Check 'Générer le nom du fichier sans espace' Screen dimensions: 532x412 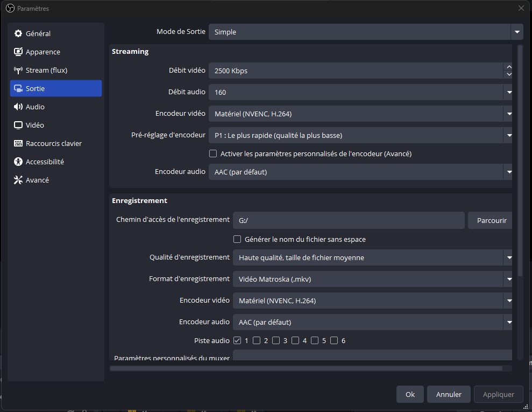[x=237, y=239]
